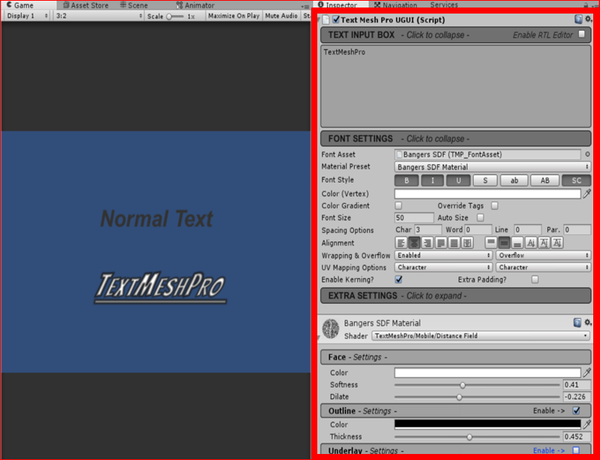Select midline vertical alignment icon
This screenshot has height=460, width=600.
(544, 243)
